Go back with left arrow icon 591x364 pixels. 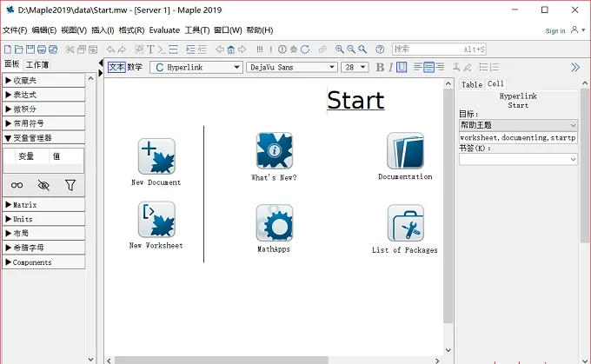(219, 50)
